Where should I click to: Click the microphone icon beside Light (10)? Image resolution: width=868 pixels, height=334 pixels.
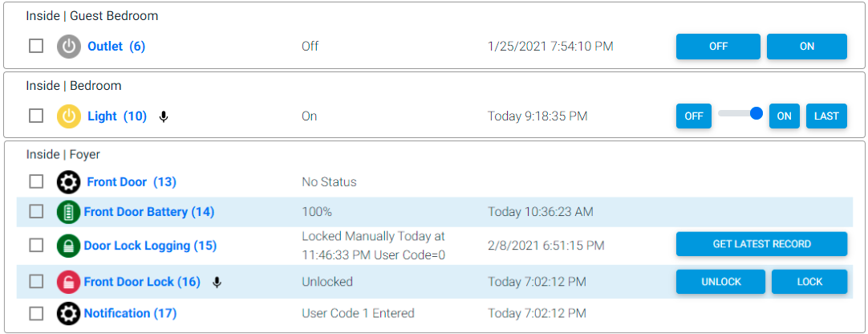point(163,117)
